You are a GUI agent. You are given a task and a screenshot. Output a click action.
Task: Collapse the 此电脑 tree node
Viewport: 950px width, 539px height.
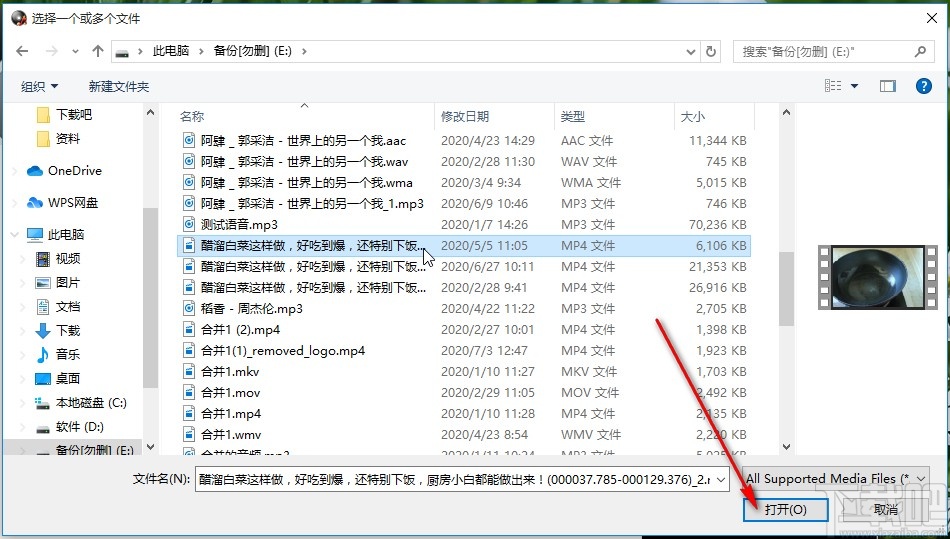(x=15, y=234)
